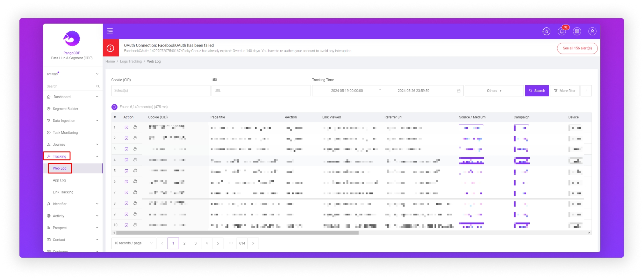Open the 10 records / page dropdown
This screenshot has width=644, height=279.
tap(133, 243)
